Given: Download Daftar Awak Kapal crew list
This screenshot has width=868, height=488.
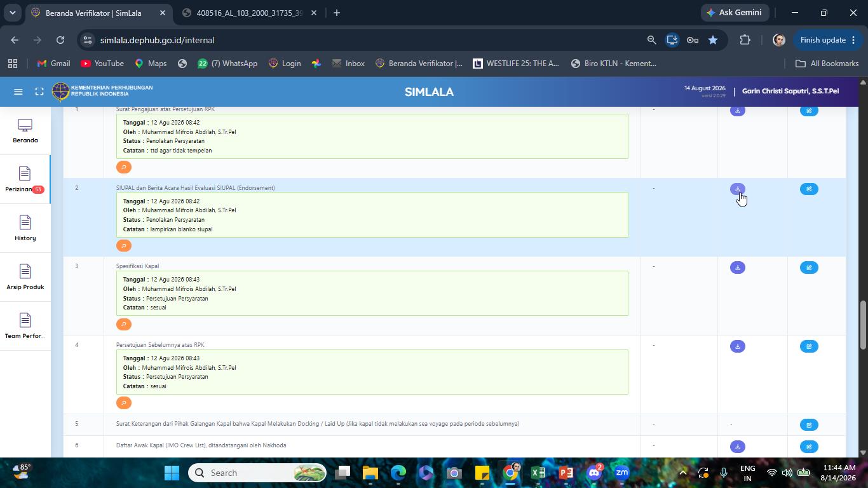Looking at the screenshot, I should [737, 447].
